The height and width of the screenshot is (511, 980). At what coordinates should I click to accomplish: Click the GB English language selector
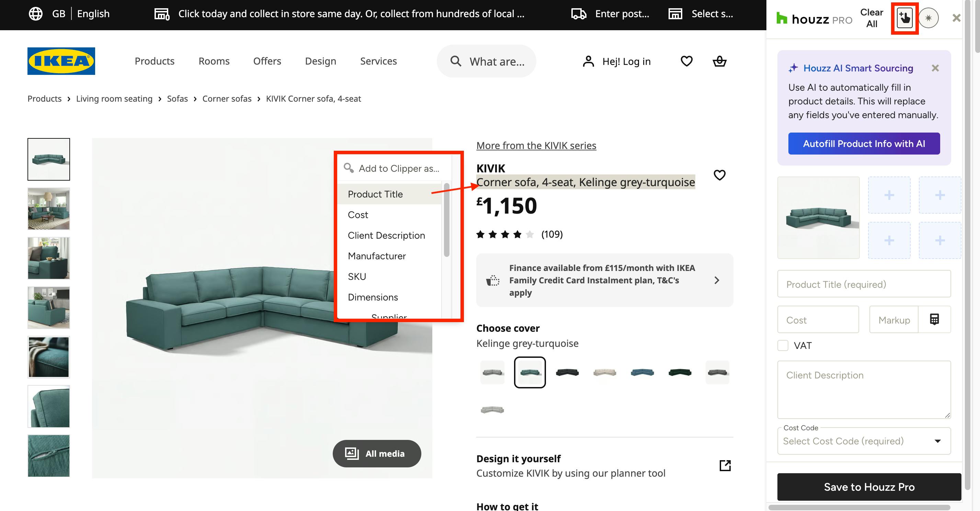tap(69, 14)
